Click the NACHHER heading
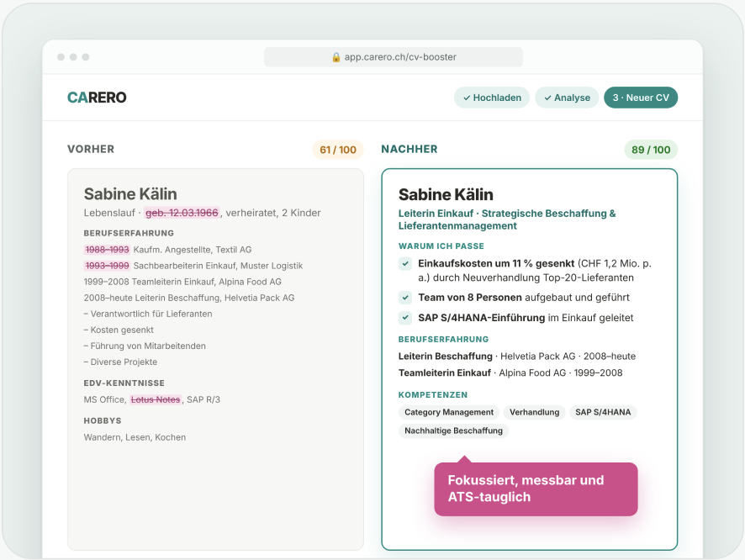The image size is (745, 560). tap(409, 149)
